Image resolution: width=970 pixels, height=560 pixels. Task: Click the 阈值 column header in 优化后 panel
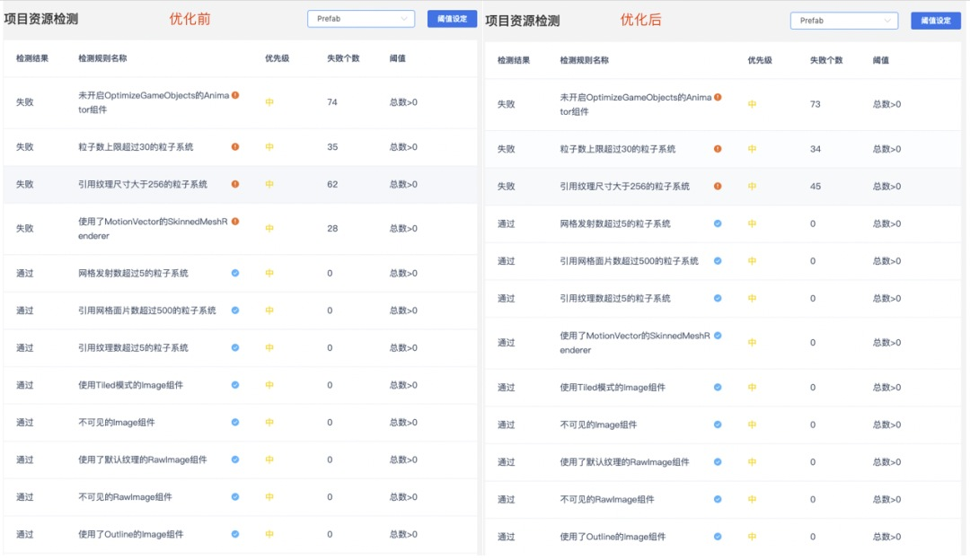881,60
